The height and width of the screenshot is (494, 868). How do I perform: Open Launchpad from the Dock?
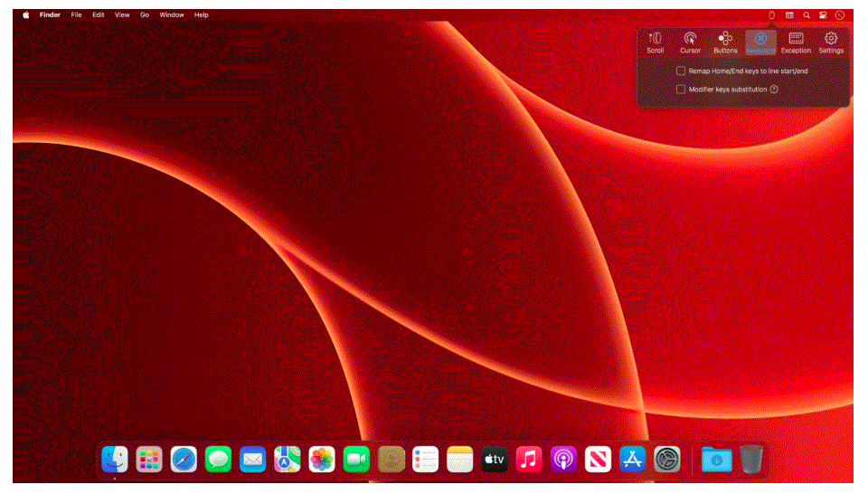pyautogui.click(x=149, y=459)
